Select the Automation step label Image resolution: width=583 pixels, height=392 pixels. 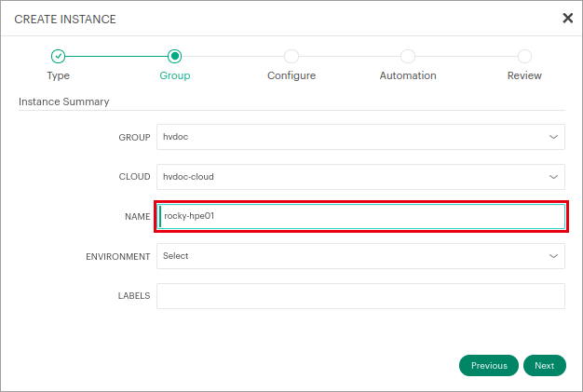point(408,75)
